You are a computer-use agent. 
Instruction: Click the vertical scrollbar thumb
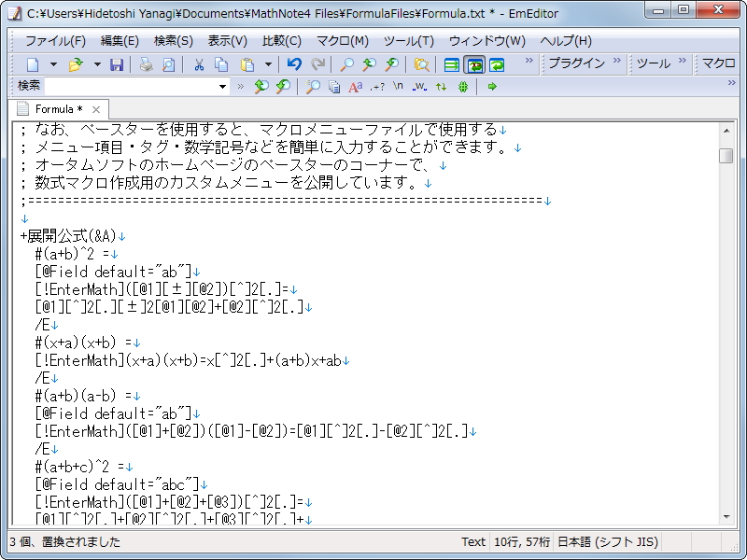click(726, 155)
